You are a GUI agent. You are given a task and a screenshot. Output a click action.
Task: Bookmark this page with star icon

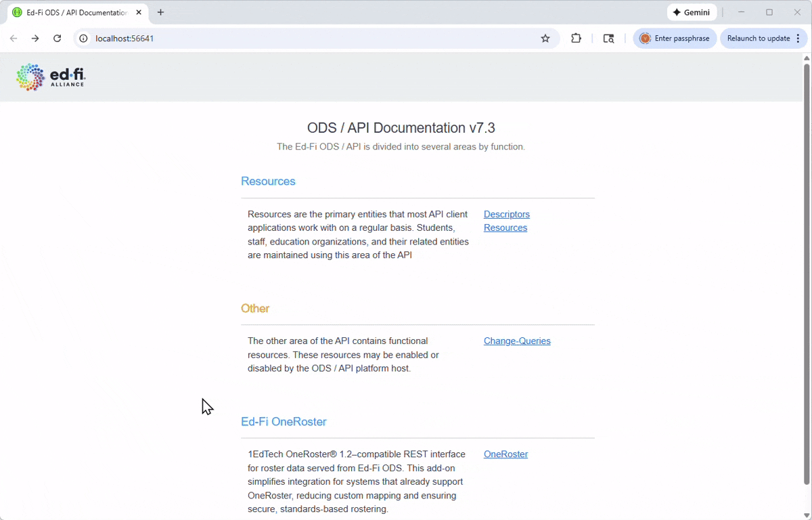click(545, 39)
